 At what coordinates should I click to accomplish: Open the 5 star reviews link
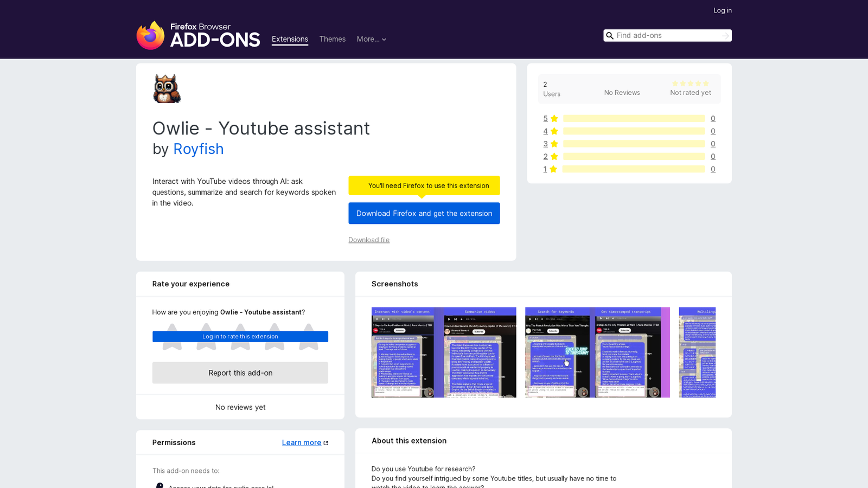click(551, 118)
